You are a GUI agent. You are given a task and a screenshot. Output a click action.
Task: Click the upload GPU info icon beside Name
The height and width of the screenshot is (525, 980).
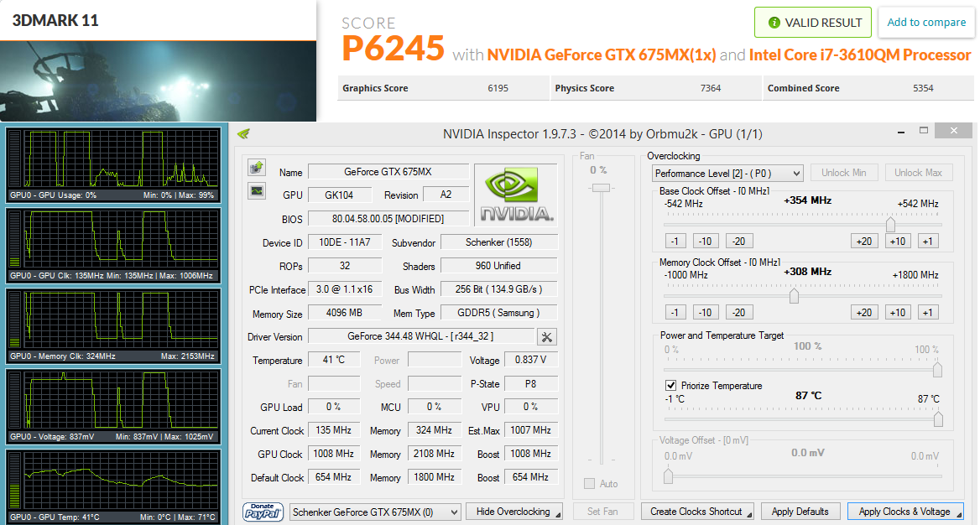click(257, 168)
